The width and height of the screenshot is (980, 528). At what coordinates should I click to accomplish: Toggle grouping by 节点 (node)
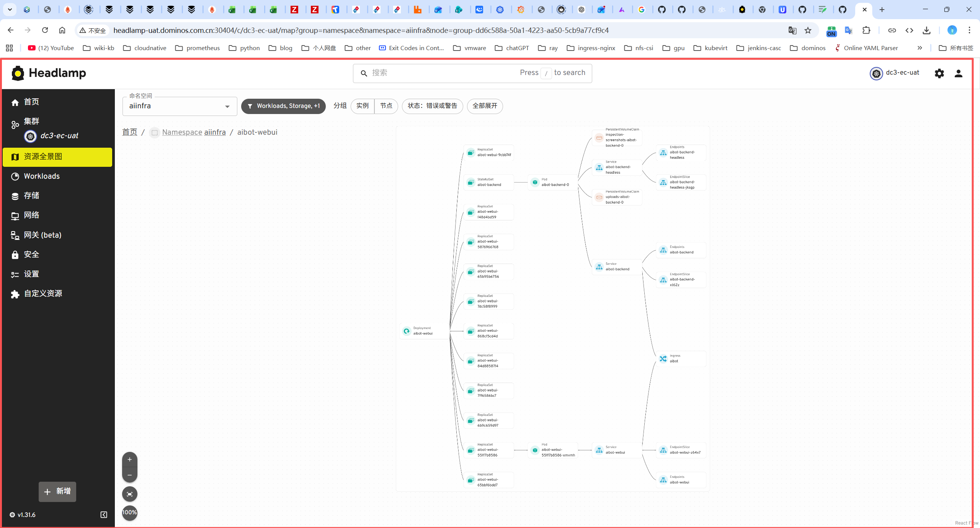(386, 106)
